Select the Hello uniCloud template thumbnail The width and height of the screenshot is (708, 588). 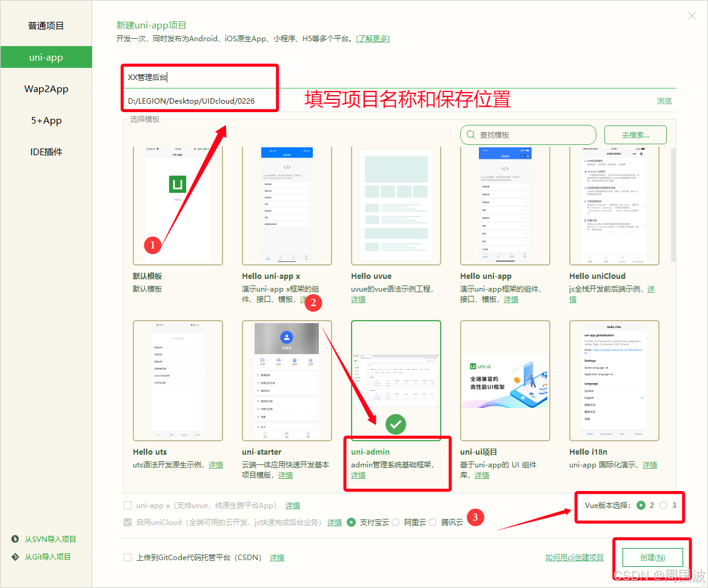coord(615,205)
